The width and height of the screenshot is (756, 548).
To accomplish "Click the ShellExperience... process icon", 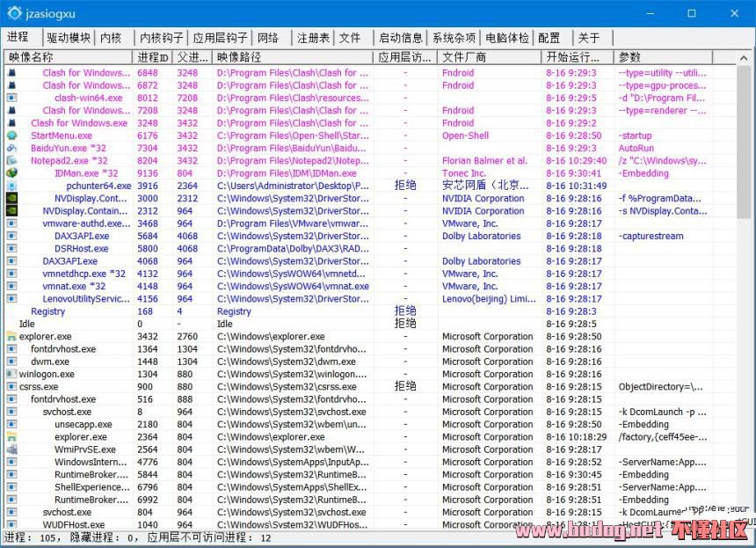I will [x=11, y=487].
